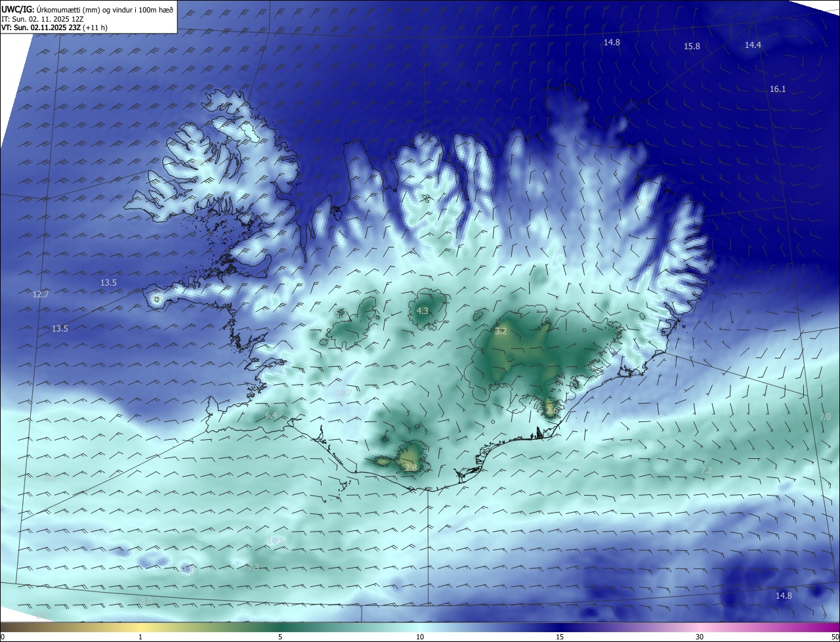Click the 1 tick on the color scale

click(x=140, y=637)
